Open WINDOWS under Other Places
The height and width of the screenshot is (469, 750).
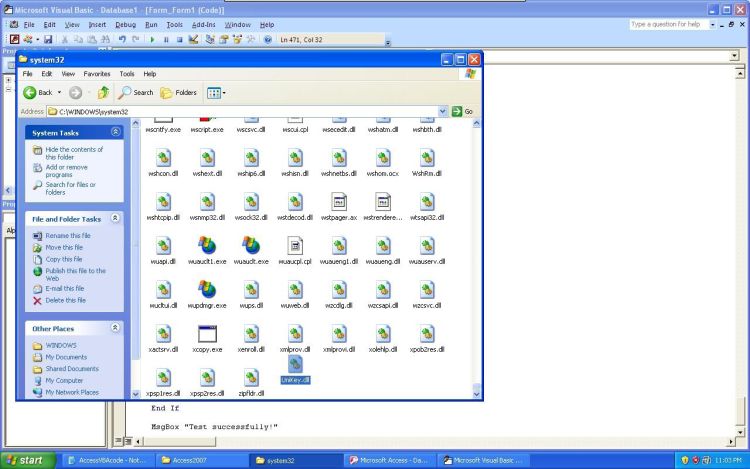(61, 345)
